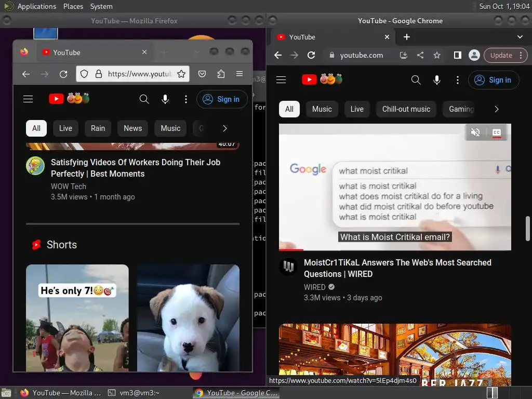Click Chrome reload page icon
Image resolution: width=532 pixels, height=399 pixels.
click(311, 55)
